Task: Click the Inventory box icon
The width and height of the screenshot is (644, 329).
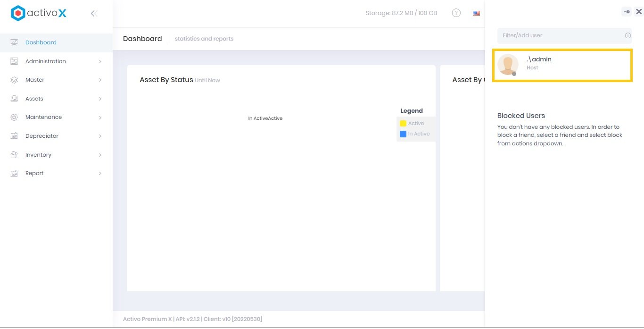Action: 14,155
